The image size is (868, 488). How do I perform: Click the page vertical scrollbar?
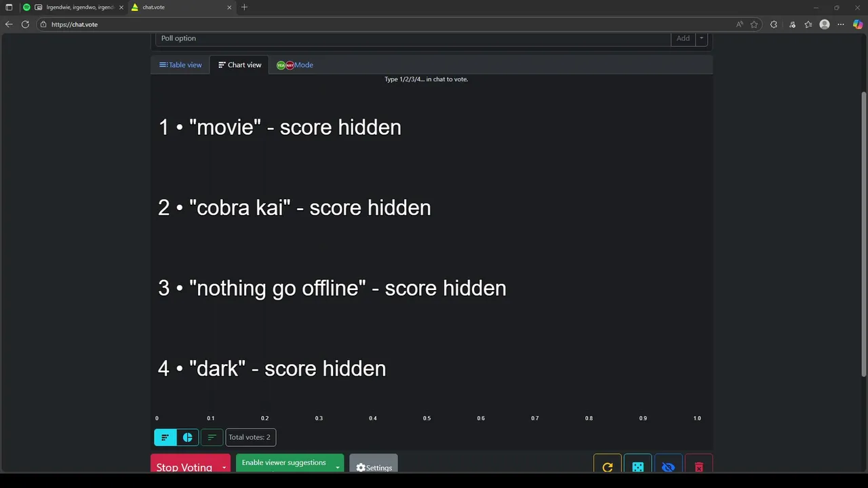864,234
